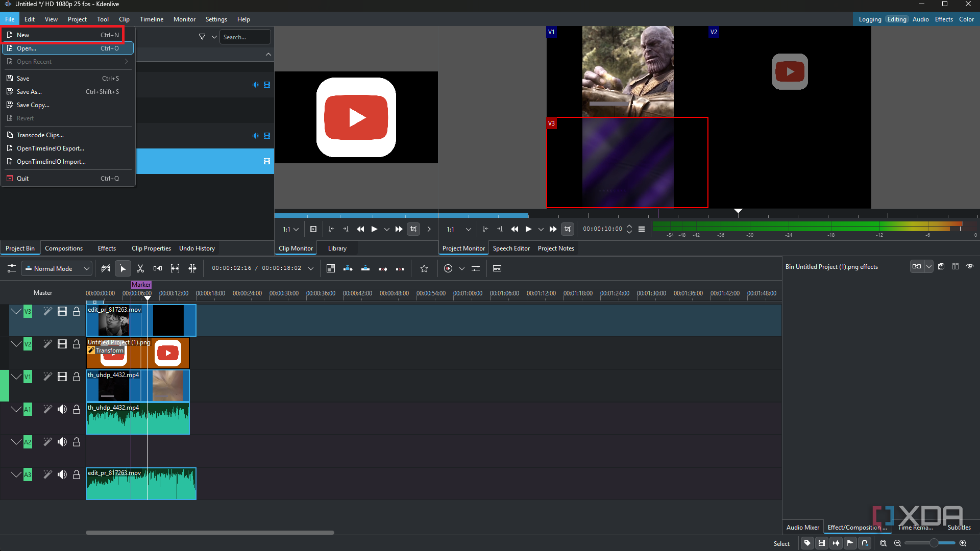Activate the selection arrow tool
The height and width of the screenshot is (551, 980).
(123, 269)
